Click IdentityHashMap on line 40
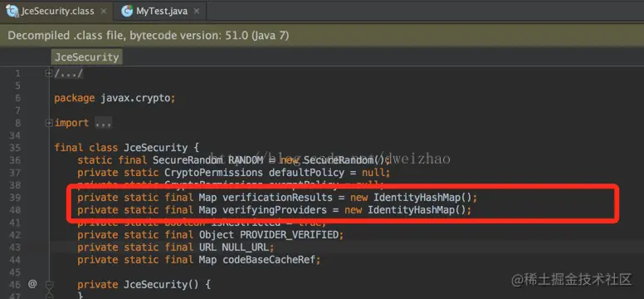The image size is (644, 299). (412, 210)
